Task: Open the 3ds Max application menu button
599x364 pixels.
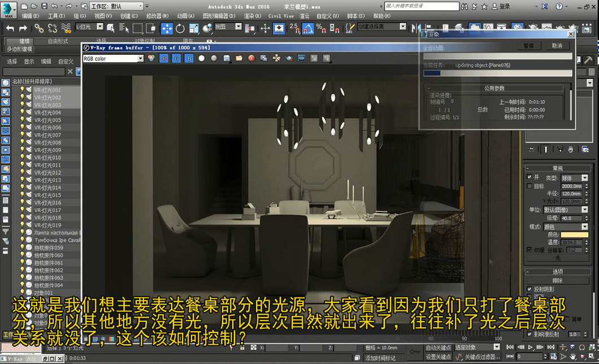Action: click(8, 9)
